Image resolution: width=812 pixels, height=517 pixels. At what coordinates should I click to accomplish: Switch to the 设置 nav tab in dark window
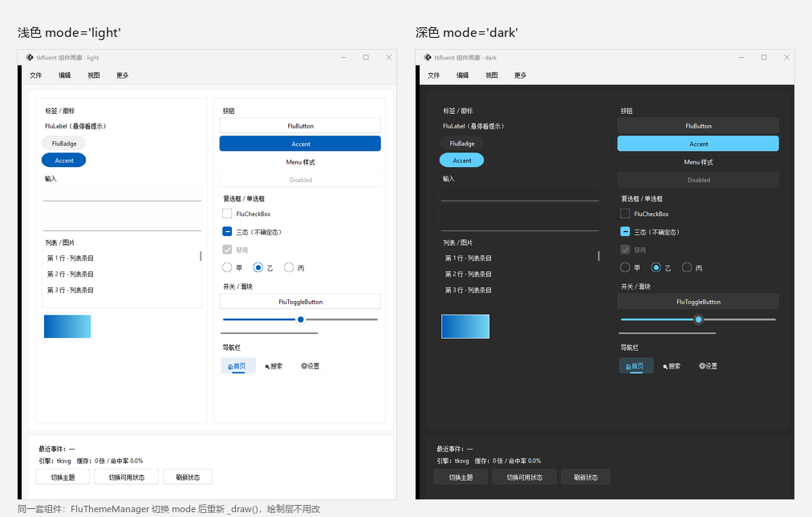(x=708, y=366)
